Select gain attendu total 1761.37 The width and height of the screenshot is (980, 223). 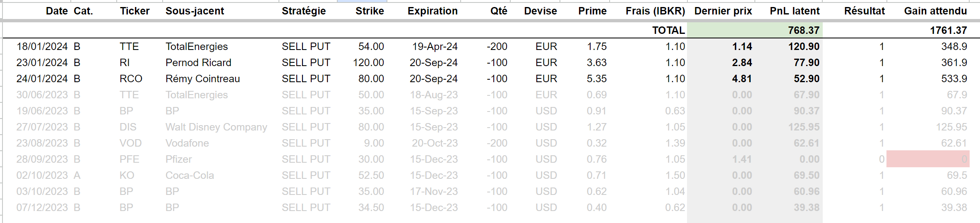click(948, 31)
